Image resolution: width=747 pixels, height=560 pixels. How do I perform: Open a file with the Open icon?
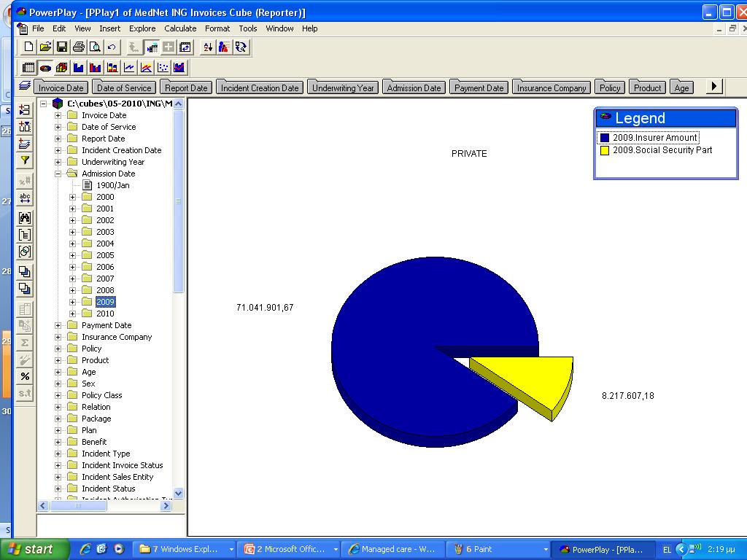click(x=45, y=47)
